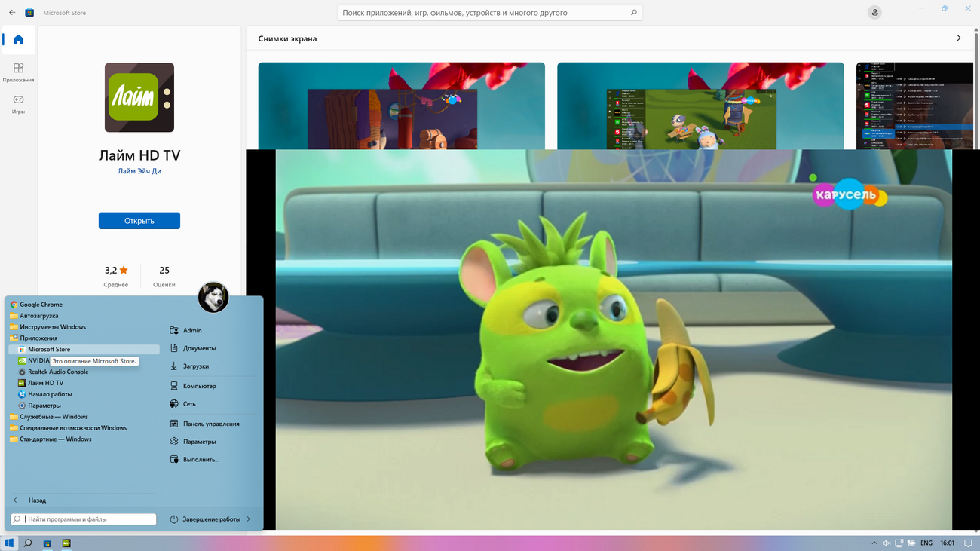Click the 3,2 average rating
Image resolution: width=980 pixels, height=551 pixels.
pos(116,270)
